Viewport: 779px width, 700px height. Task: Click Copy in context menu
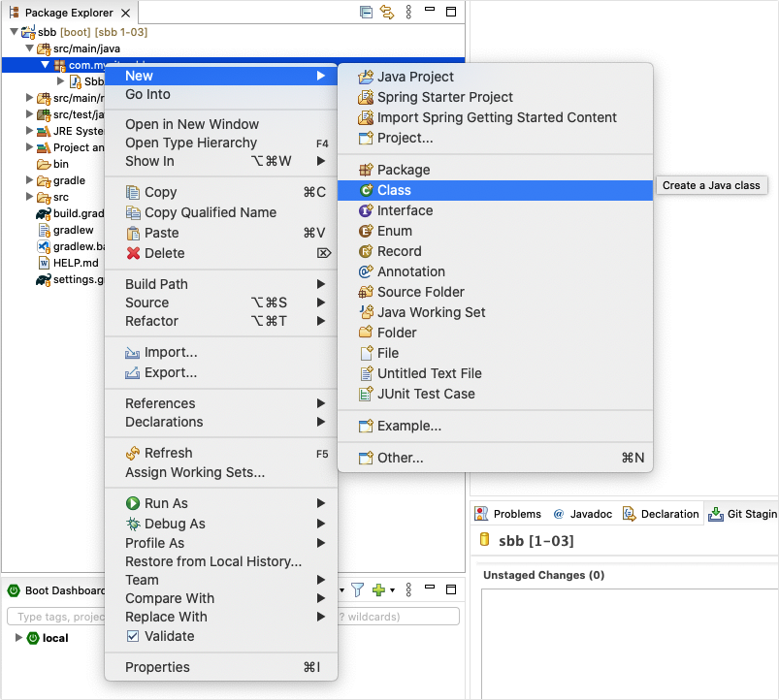coord(221,192)
